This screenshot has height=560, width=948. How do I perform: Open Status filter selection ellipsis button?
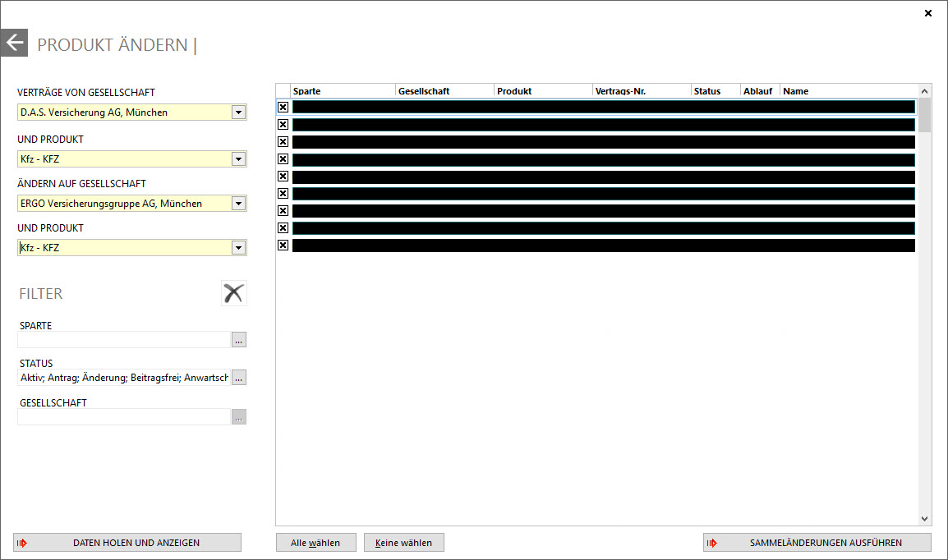[x=238, y=378]
